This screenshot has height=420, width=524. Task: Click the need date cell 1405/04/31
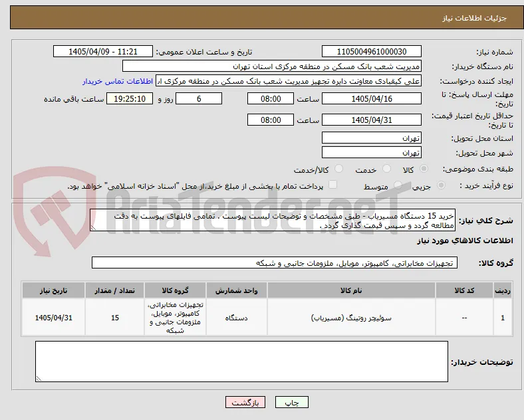tap(53, 318)
